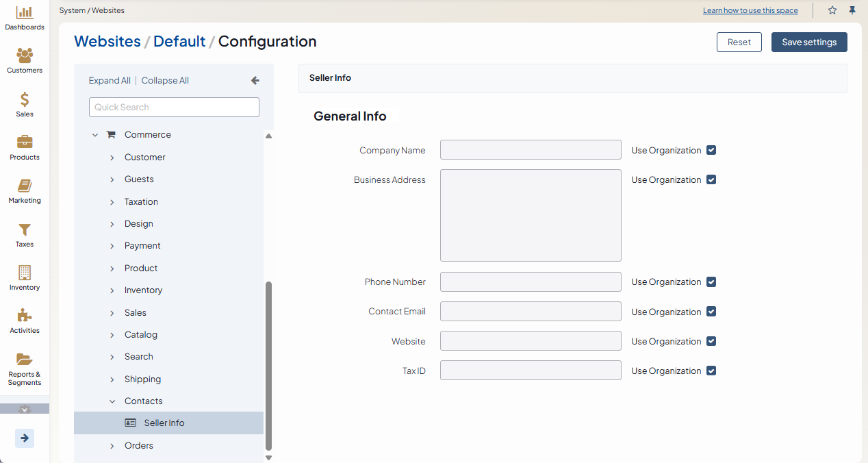This screenshot has width=868, height=463.
Task: Uncheck Use Organization for Company Name
Action: [x=711, y=150]
